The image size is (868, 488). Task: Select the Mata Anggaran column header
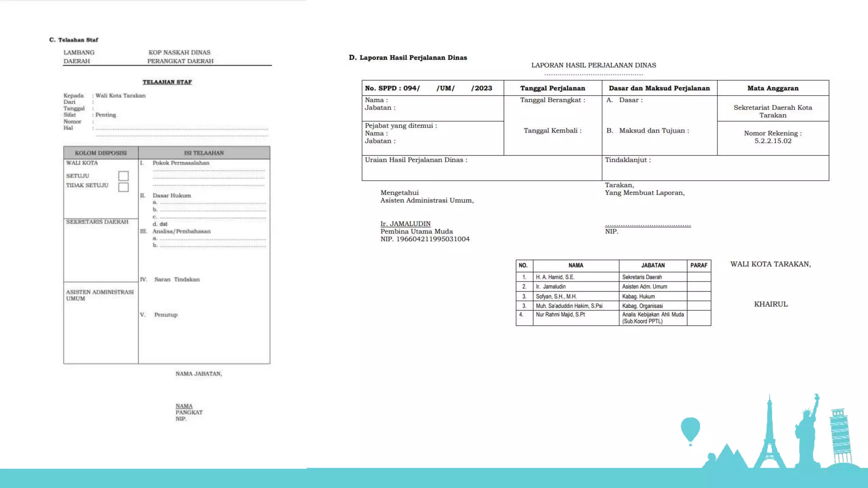tap(773, 88)
